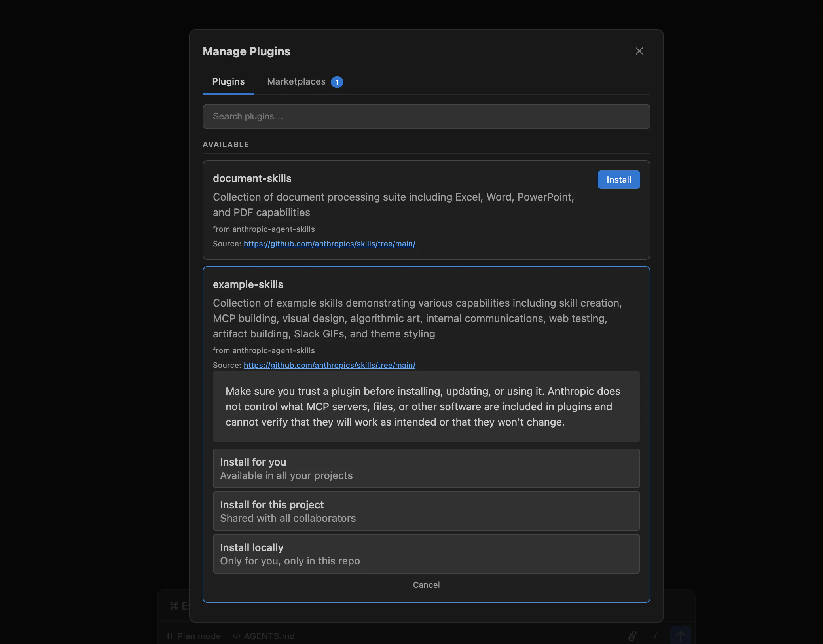
Task: Toggle Plan mode in background window
Action: click(194, 636)
